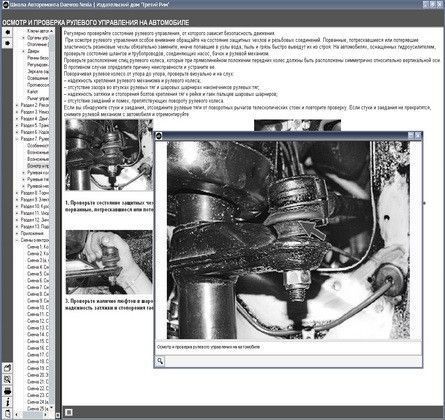Expand the Раздел 13 tree node
The image size is (445, 420).
point(17,227)
